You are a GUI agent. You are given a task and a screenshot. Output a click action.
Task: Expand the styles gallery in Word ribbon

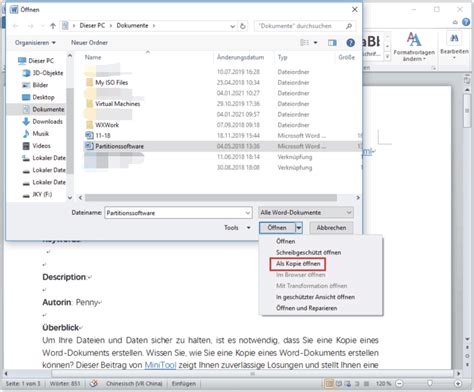[387, 57]
